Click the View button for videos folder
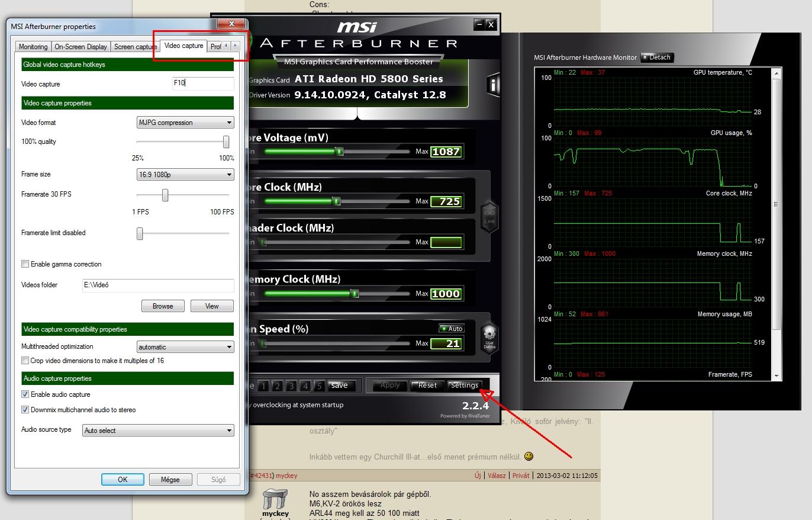Screen dimensions: 812x520 [212, 306]
